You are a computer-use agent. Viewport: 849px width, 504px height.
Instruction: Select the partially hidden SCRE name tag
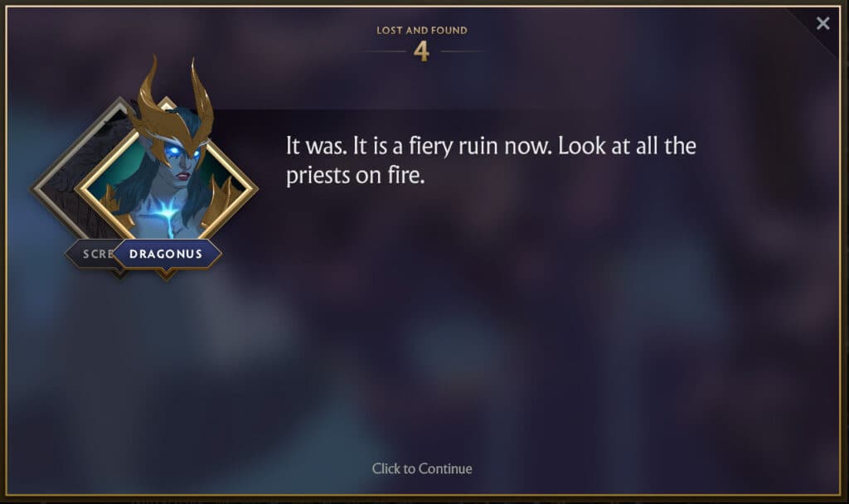[x=96, y=254]
